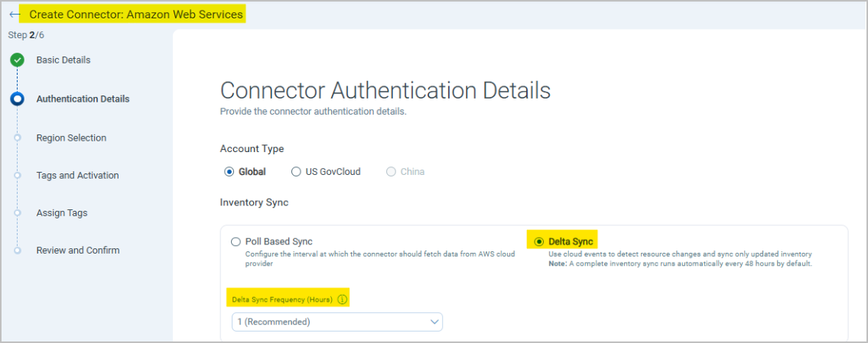Click the Authentication Details step indicator circle
This screenshot has width=868, height=343.
[x=17, y=99]
